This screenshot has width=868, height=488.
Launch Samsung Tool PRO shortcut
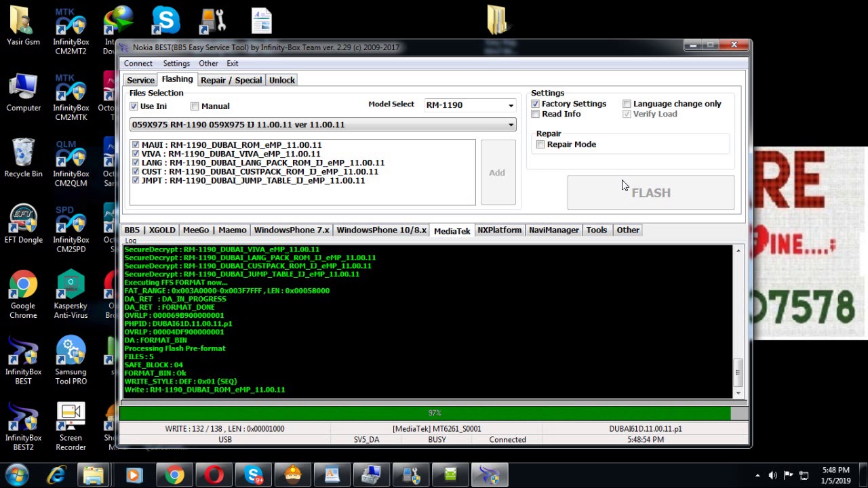pos(71,361)
